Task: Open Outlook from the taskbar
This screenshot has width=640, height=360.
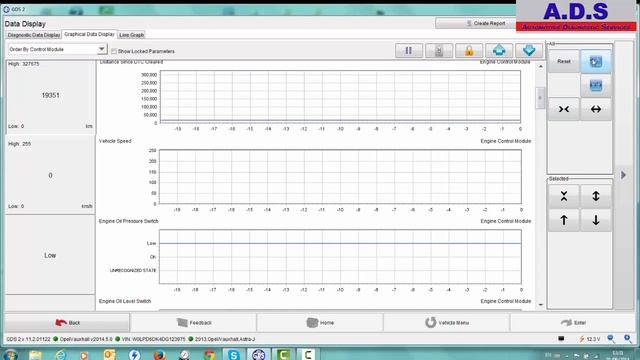Action: click(109, 355)
